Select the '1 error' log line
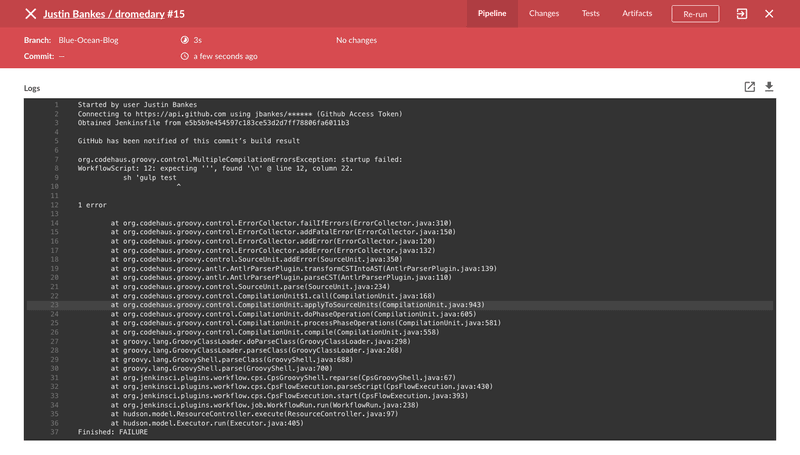800x455 pixels. [x=92, y=205]
